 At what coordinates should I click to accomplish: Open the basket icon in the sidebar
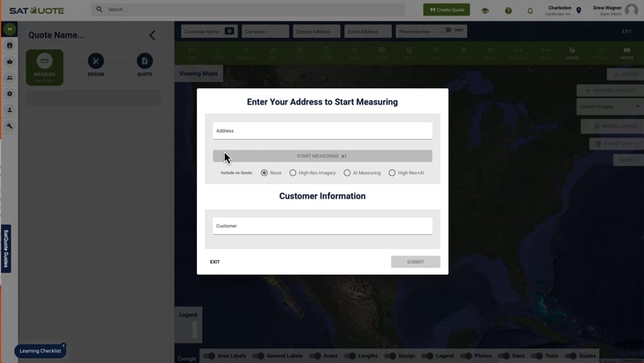point(9,61)
